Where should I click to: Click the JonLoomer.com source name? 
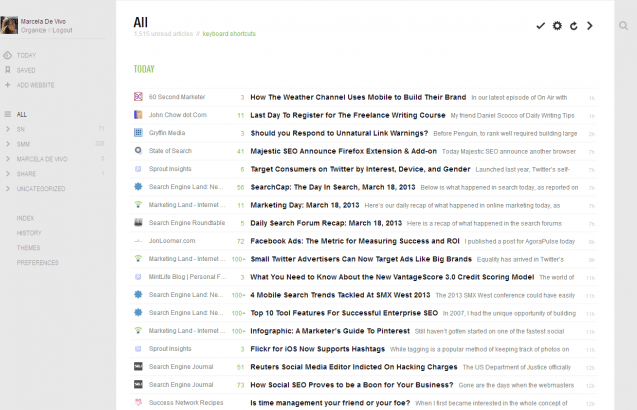click(172, 241)
